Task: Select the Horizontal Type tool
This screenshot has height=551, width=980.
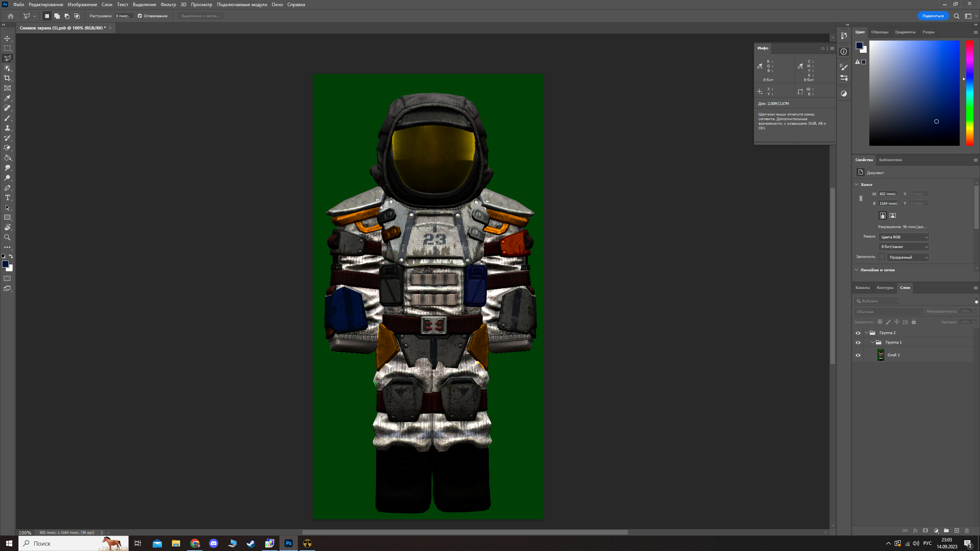Action: [x=7, y=197]
